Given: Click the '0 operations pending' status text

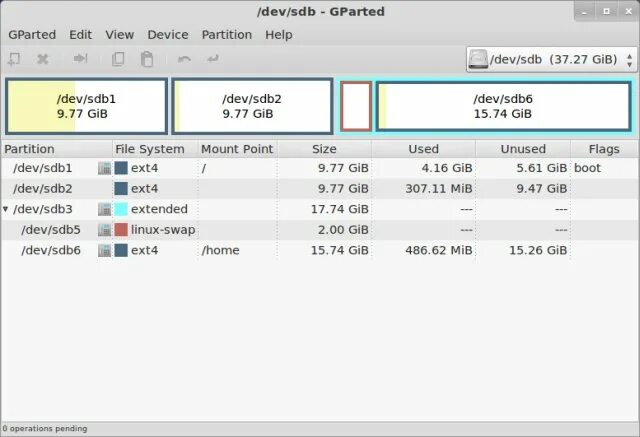Looking at the screenshot, I should tap(45, 429).
